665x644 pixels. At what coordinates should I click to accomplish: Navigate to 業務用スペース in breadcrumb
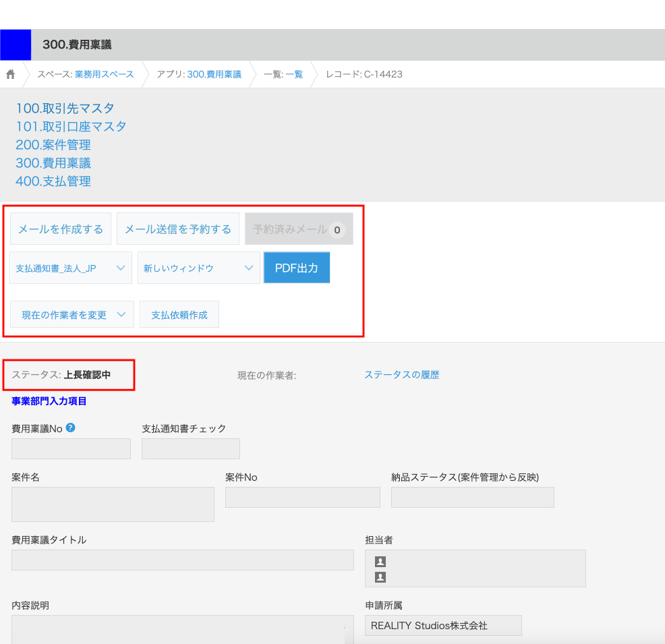(104, 74)
